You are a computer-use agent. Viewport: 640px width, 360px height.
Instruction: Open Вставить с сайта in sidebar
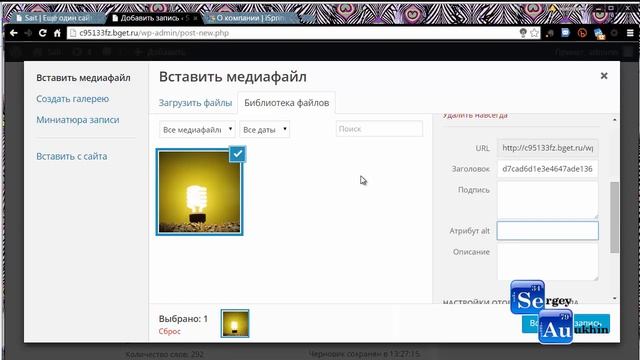click(72, 156)
